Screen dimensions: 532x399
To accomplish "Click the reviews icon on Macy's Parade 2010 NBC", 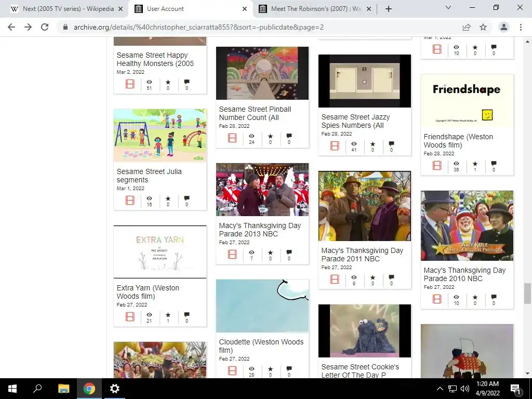I will pos(494,297).
